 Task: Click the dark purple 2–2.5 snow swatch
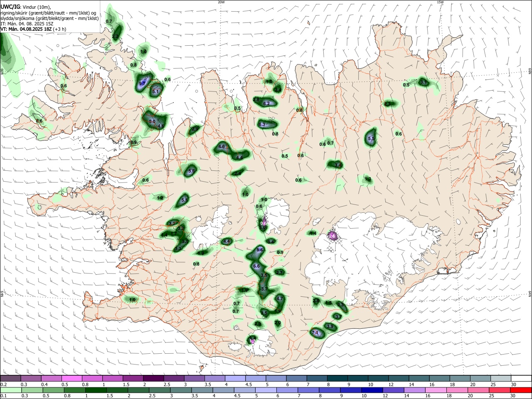point(153,378)
